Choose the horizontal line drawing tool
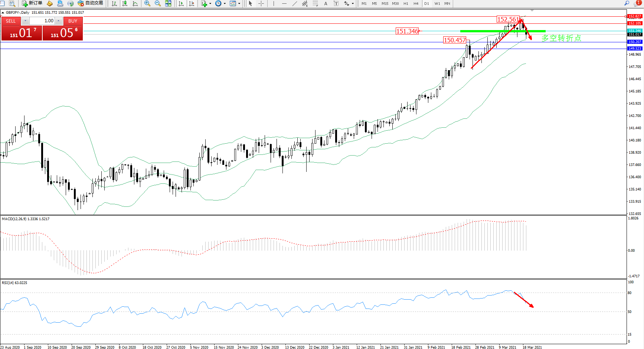The height and width of the screenshot is (349, 644). pyautogui.click(x=284, y=3)
